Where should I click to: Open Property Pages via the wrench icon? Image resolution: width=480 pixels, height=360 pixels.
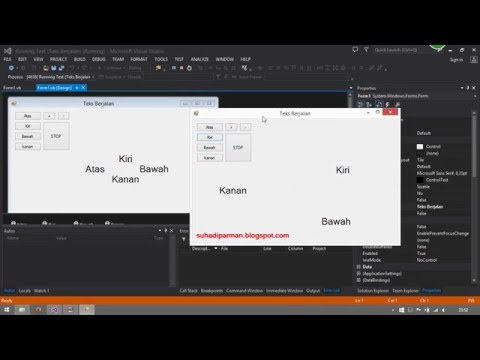pos(397,104)
